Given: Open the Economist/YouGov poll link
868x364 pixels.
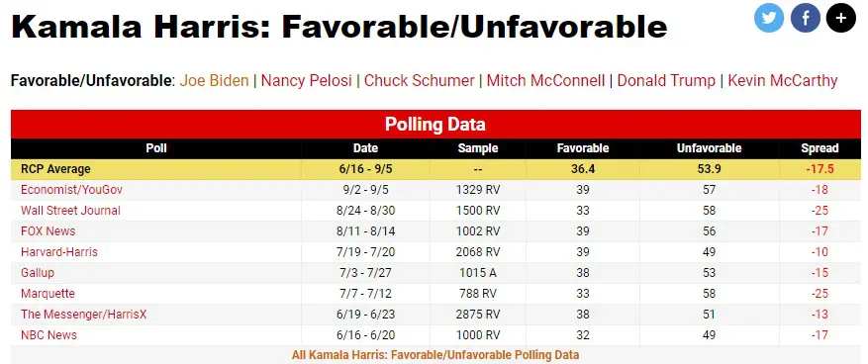Looking at the screenshot, I should [72, 190].
